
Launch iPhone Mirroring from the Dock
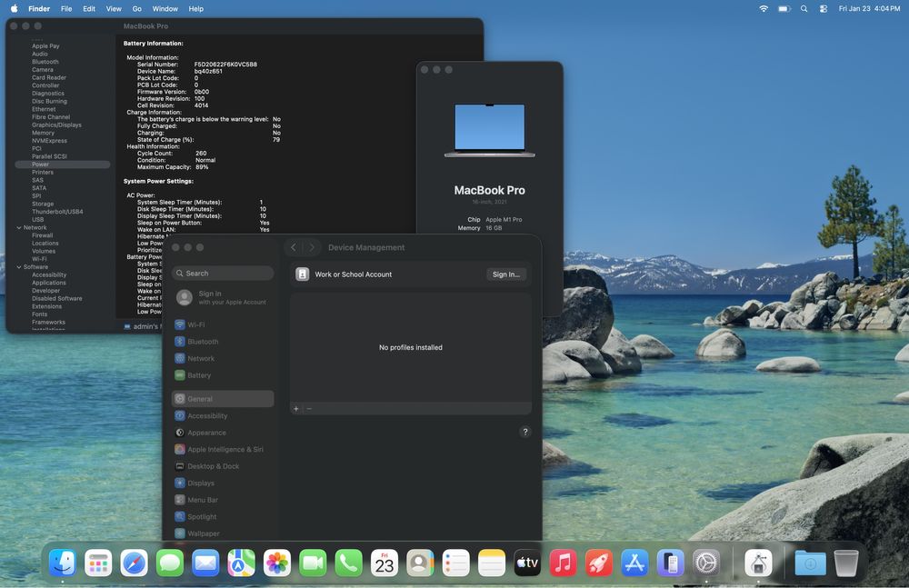[671, 563]
